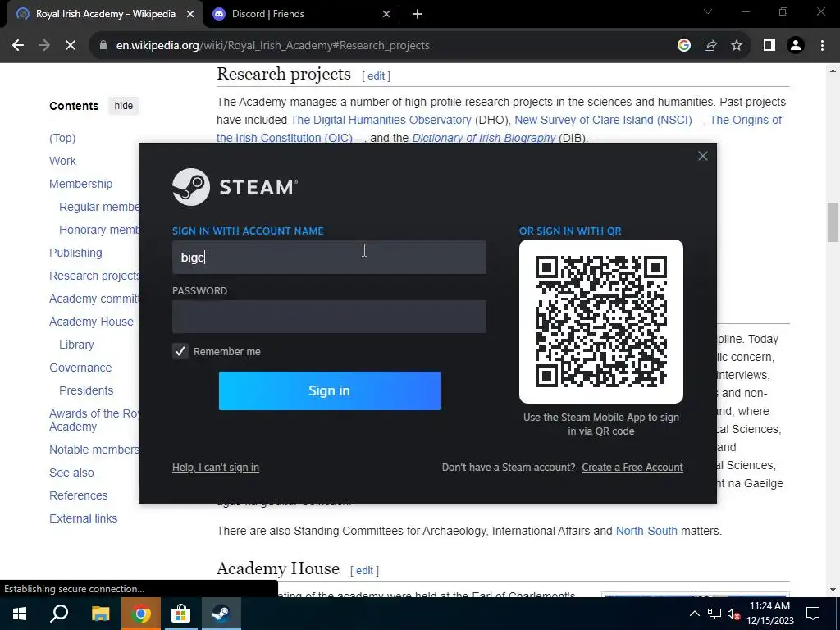
Task: Open File Explorer from taskbar
Action: point(100,614)
